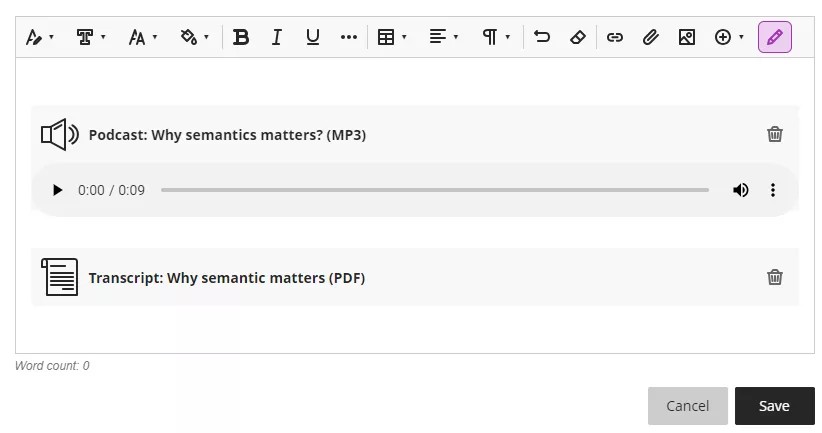Image resolution: width=822 pixels, height=433 pixels.
Task: Play the podcast audio
Action: [57, 190]
